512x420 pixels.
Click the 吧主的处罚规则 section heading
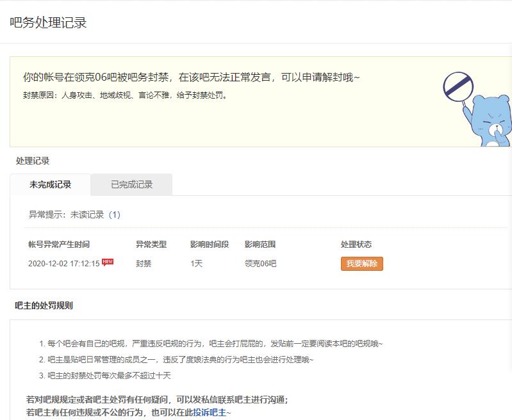tap(44, 305)
